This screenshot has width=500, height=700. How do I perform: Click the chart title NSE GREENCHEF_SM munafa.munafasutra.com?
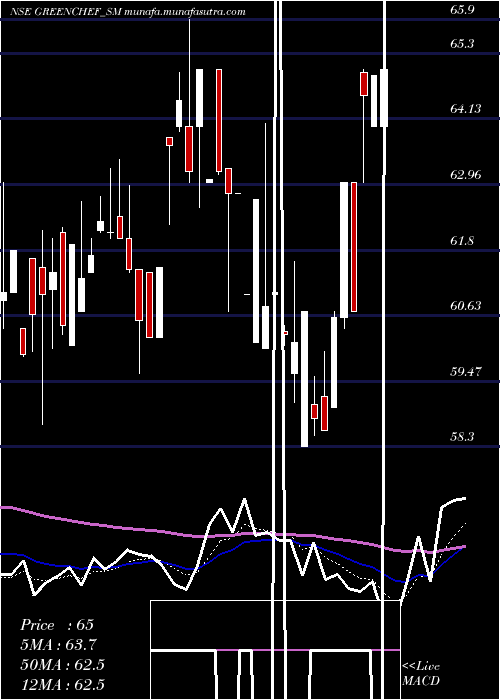point(128,11)
